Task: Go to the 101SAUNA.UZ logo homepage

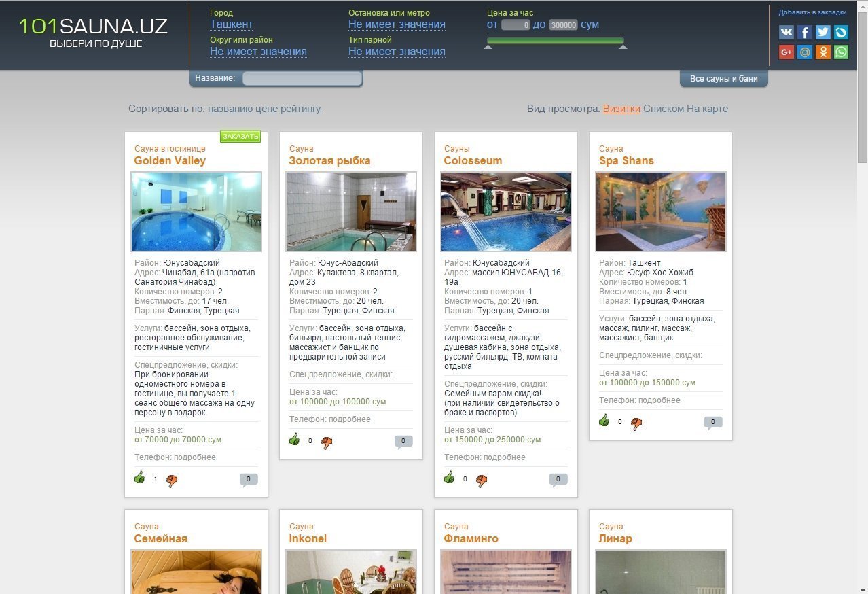Action: pyautogui.click(x=94, y=33)
